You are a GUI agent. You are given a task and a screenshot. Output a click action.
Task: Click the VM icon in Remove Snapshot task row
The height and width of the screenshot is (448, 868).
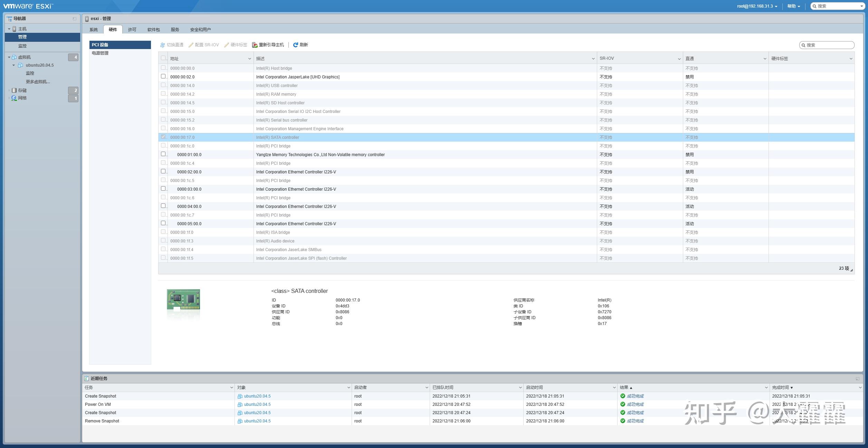240,421
